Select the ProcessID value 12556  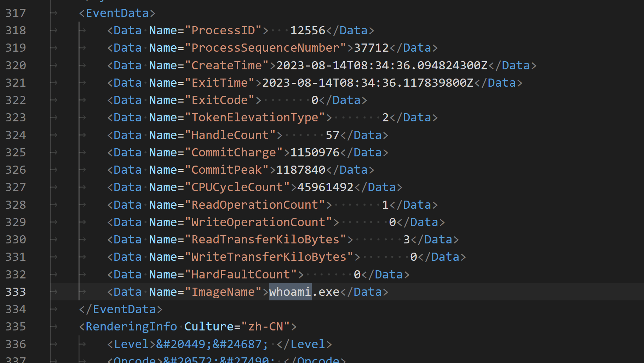308,30
